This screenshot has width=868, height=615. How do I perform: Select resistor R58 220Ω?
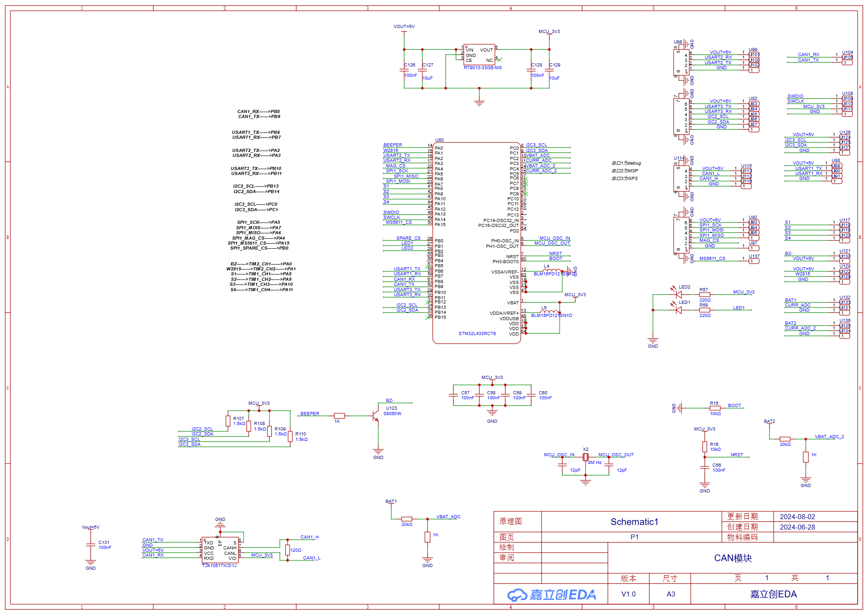click(704, 310)
